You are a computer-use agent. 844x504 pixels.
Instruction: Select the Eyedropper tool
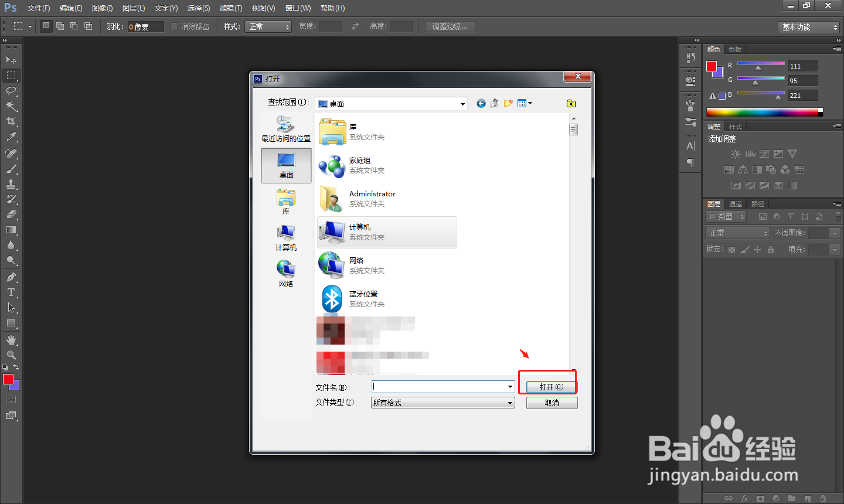pos(11,137)
